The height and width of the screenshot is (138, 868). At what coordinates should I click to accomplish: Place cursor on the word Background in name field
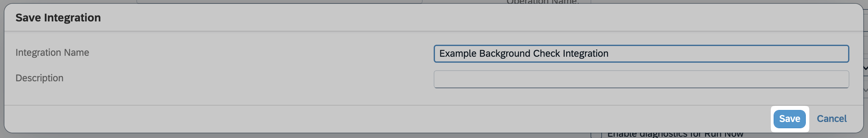pos(505,54)
